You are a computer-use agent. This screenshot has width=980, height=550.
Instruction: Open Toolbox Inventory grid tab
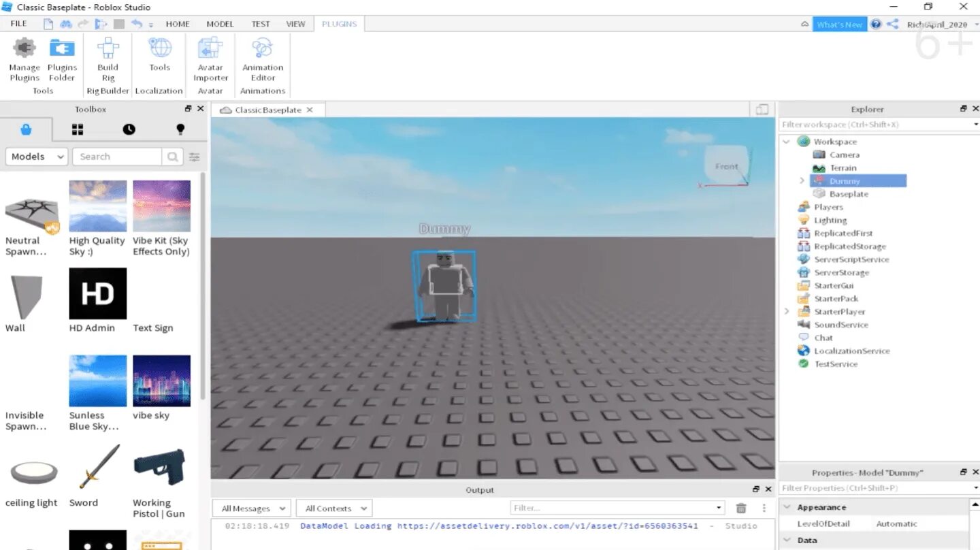[78, 129]
